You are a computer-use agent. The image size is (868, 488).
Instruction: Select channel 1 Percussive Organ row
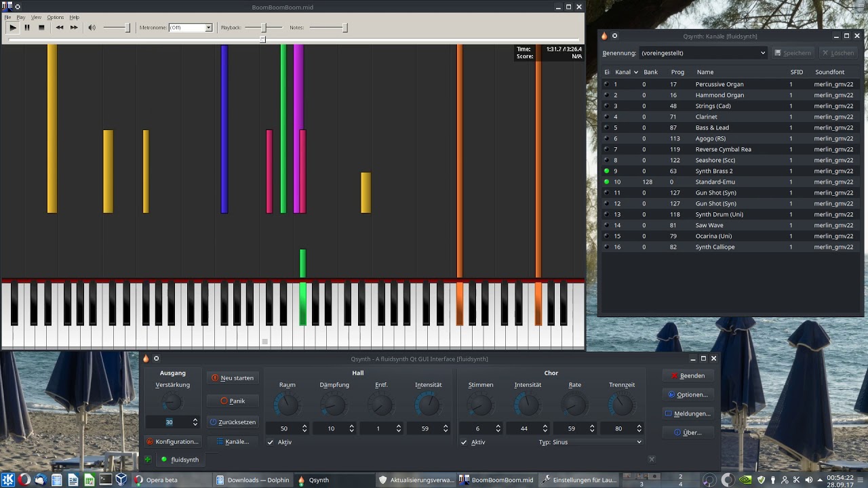[731, 84]
